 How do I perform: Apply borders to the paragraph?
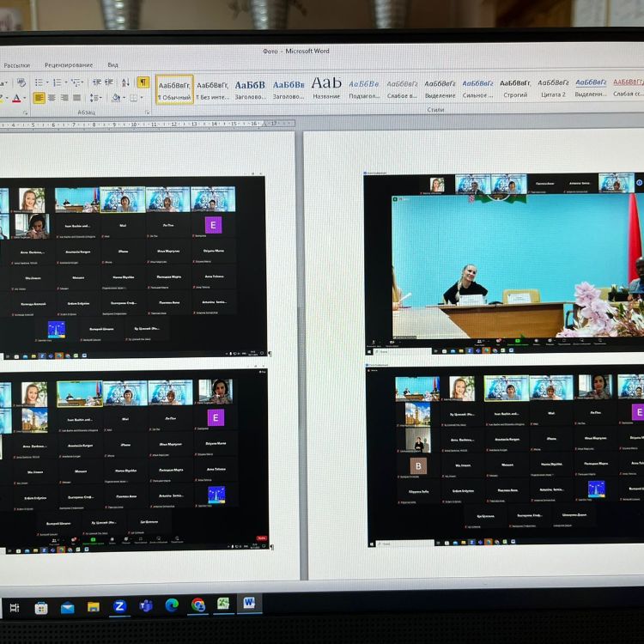point(134,98)
